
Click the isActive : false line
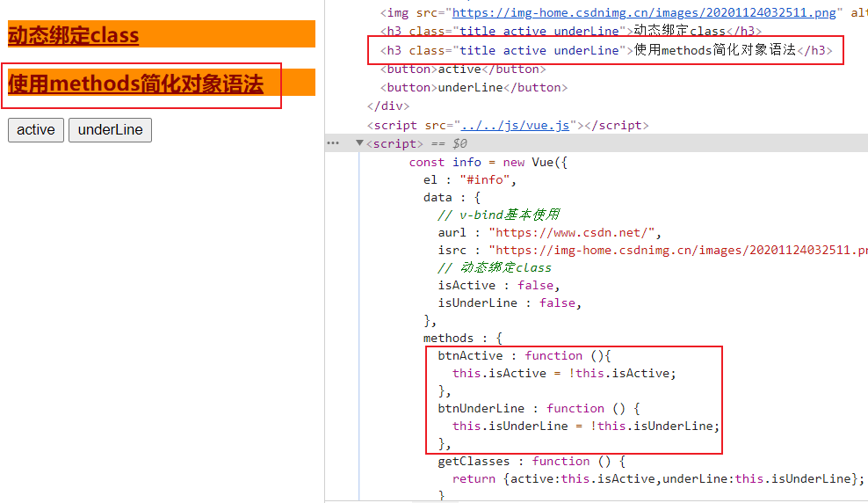499,285
